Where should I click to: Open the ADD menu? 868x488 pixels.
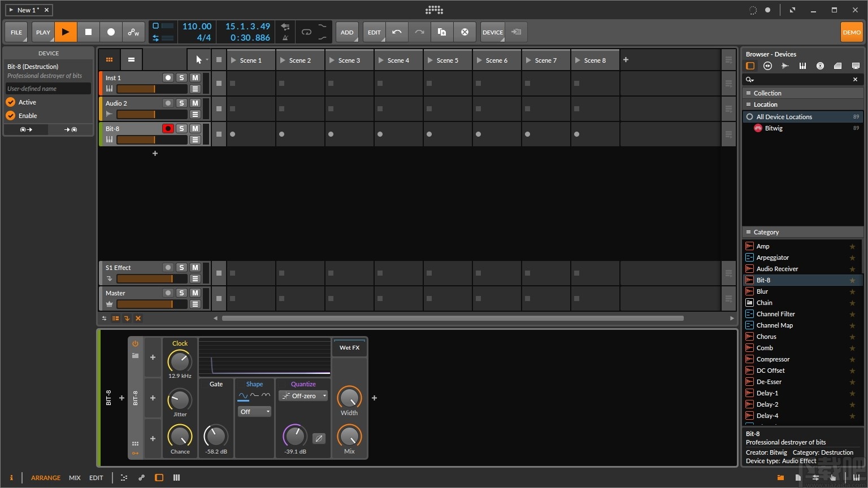pos(347,32)
